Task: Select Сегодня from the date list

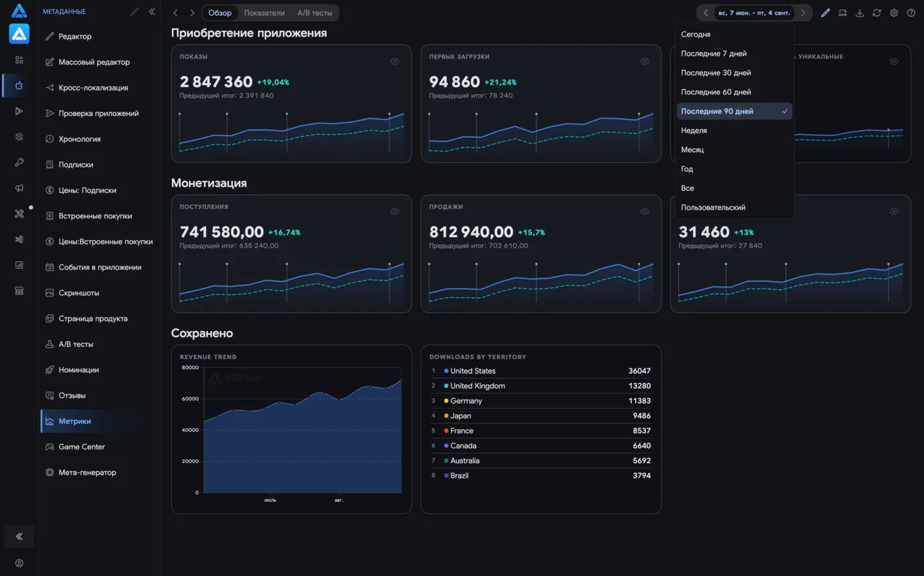Action: click(x=735, y=35)
